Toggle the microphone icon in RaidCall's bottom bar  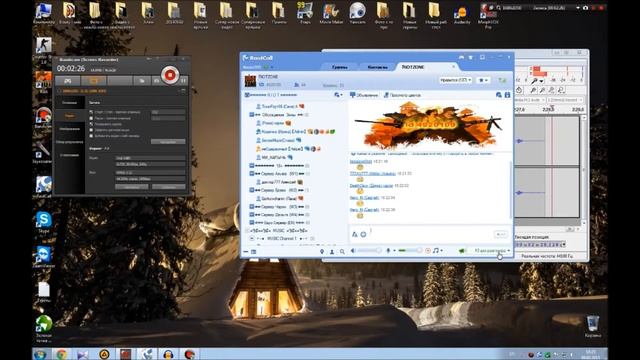[x=388, y=251]
